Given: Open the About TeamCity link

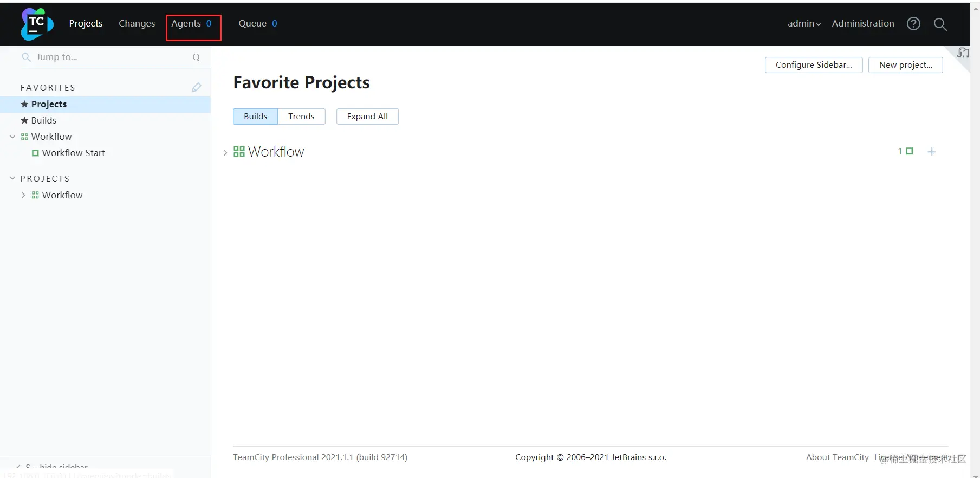Looking at the screenshot, I should (838, 457).
